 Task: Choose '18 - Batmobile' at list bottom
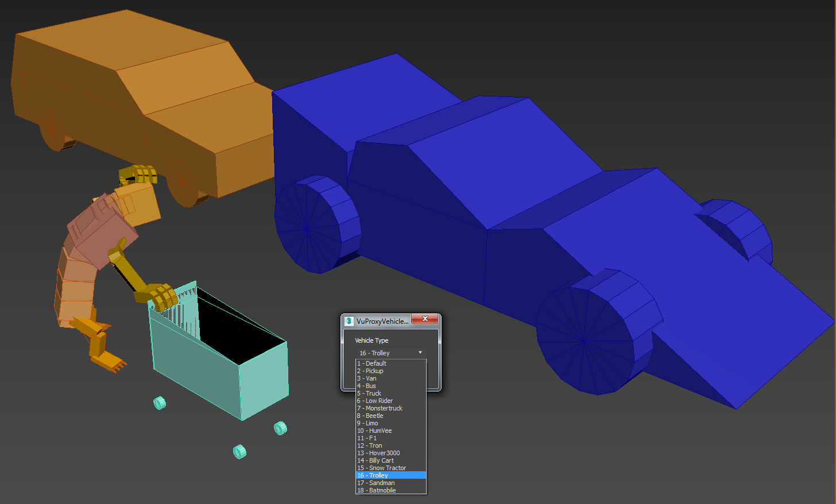tap(377, 490)
